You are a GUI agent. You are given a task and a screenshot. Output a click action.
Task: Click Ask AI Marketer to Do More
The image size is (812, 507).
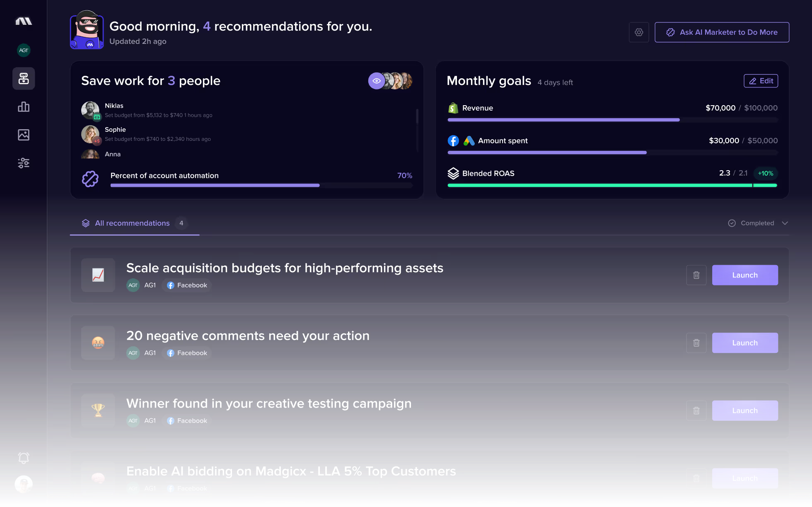(x=721, y=32)
